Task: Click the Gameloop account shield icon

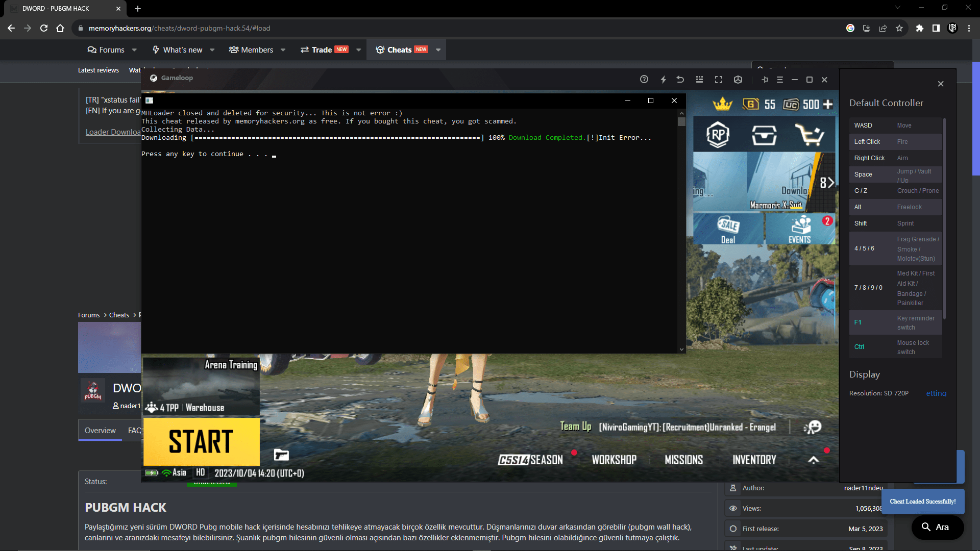Action: click(x=738, y=80)
